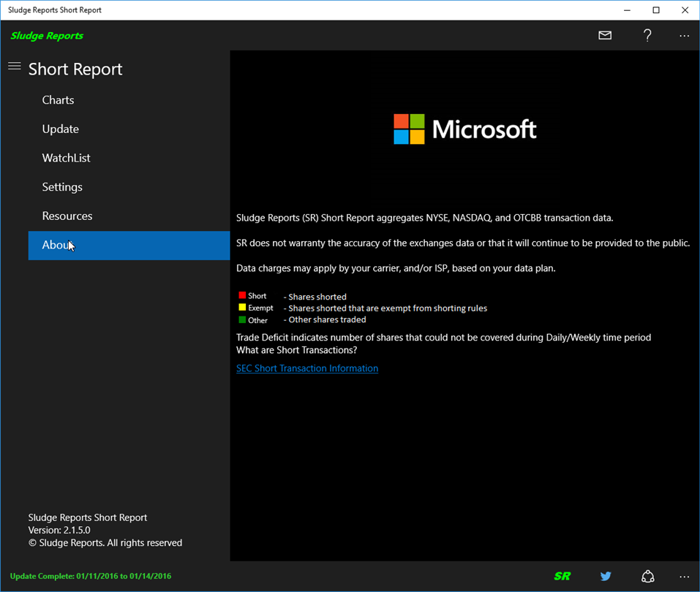Click the green Other legend swatch

coord(242,320)
